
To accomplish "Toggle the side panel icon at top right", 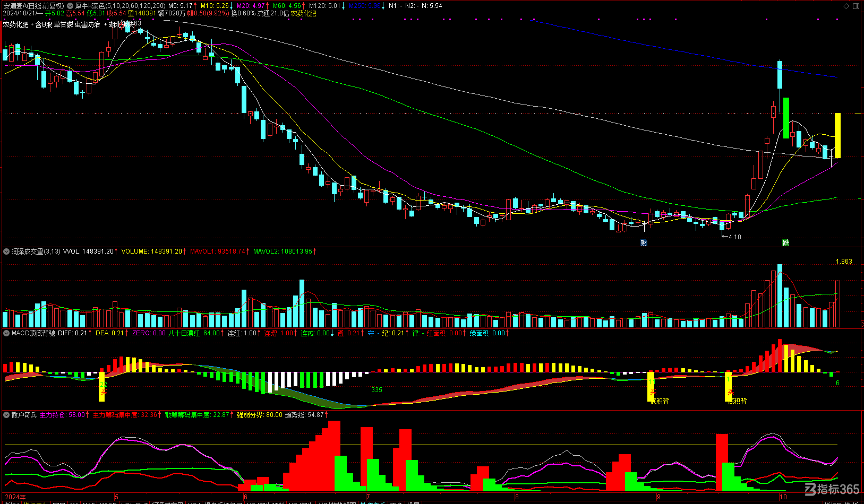I will [856, 6].
